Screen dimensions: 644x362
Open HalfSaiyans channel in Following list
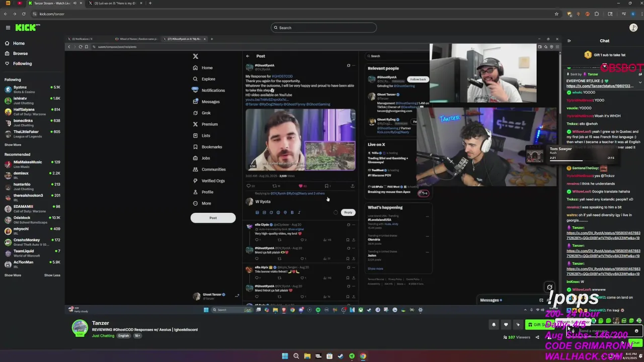coord(32,111)
